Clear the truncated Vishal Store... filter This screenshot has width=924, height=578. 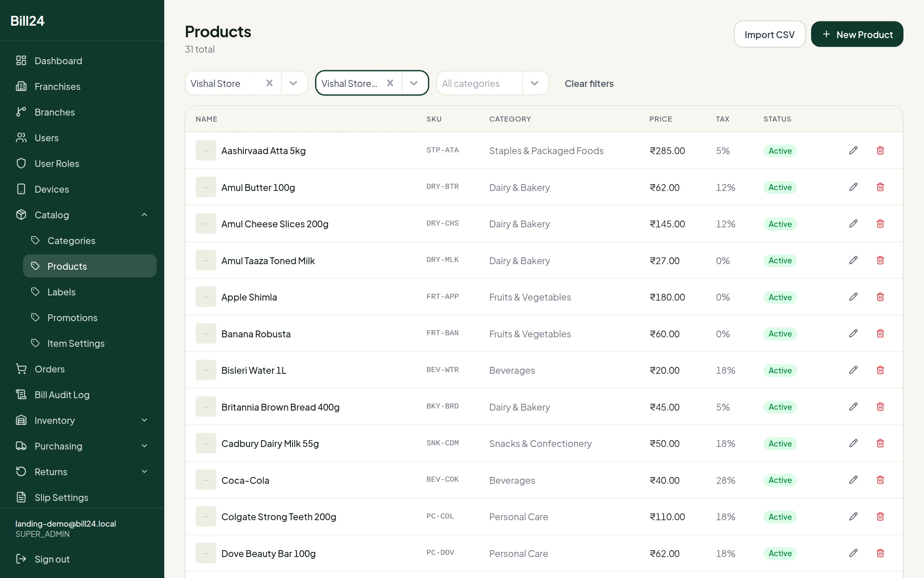tap(390, 83)
